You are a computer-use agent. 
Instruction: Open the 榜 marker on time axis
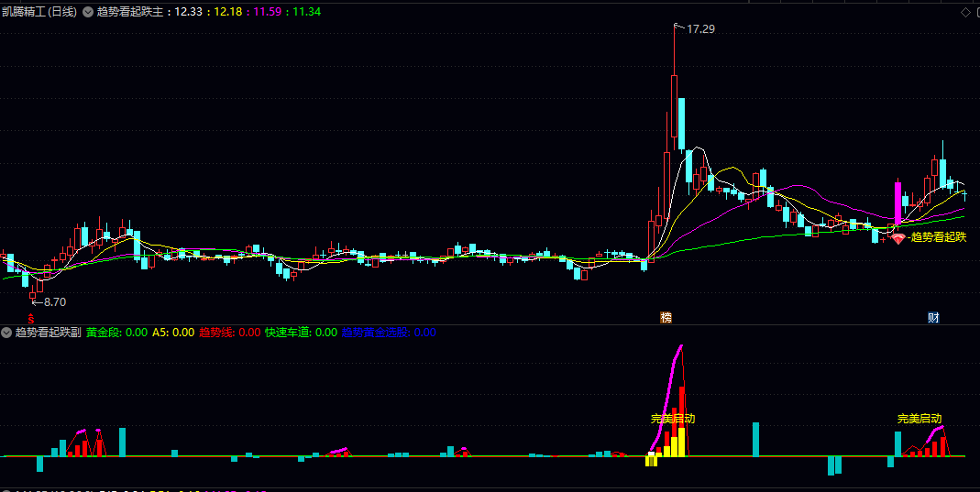[x=666, y=318]
